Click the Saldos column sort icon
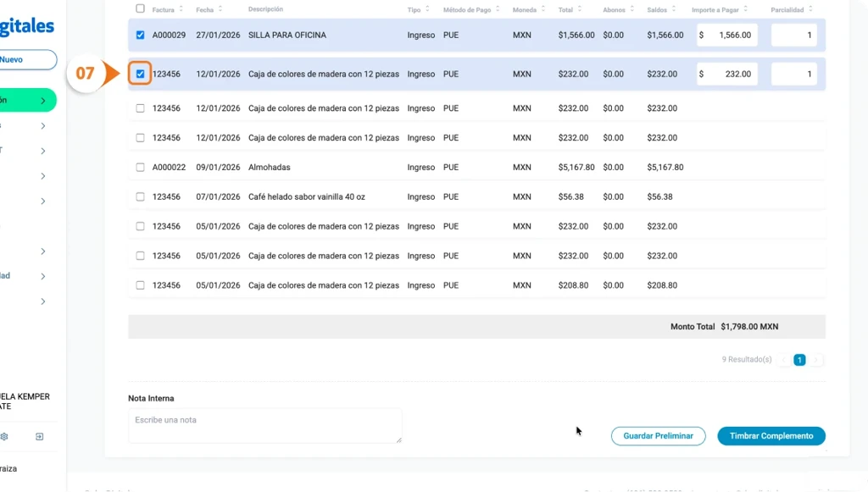 click(x=671, y=9)
